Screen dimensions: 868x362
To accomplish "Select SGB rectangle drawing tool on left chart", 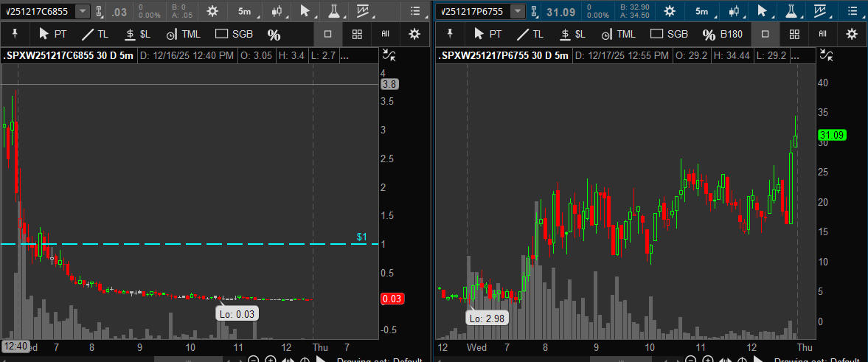I will [232, 34].
